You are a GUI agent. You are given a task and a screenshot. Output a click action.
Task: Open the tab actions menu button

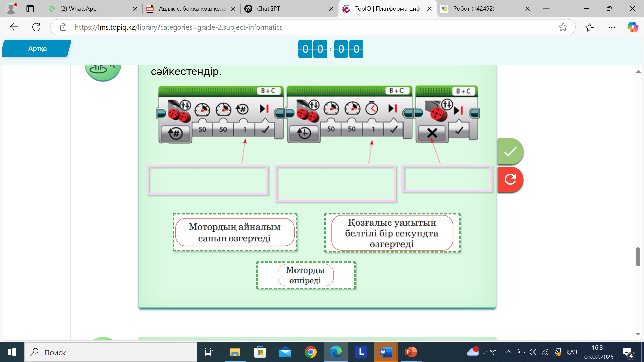coord(30,9)
